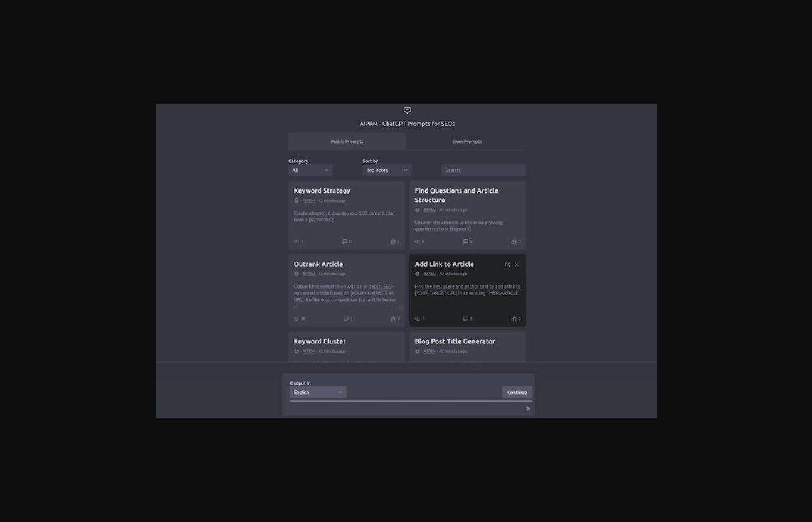Click the Continue button

(x=517, y=393)
